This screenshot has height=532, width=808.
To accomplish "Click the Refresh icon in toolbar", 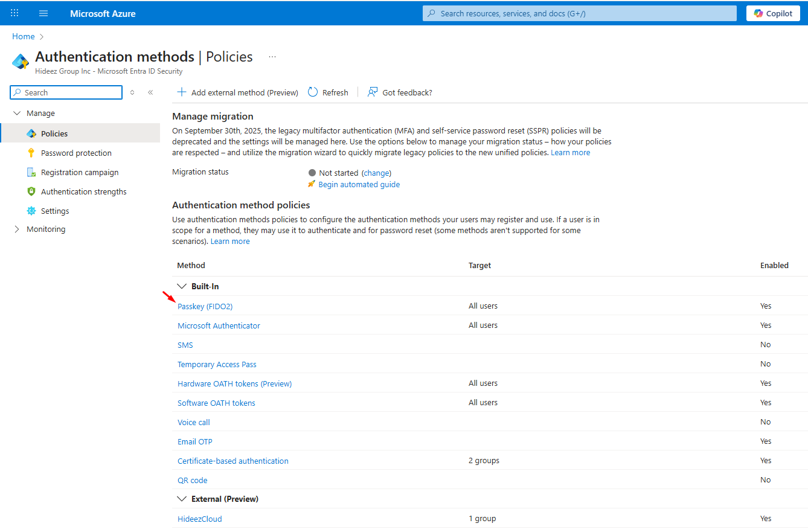I will click(x=313, y=92).
